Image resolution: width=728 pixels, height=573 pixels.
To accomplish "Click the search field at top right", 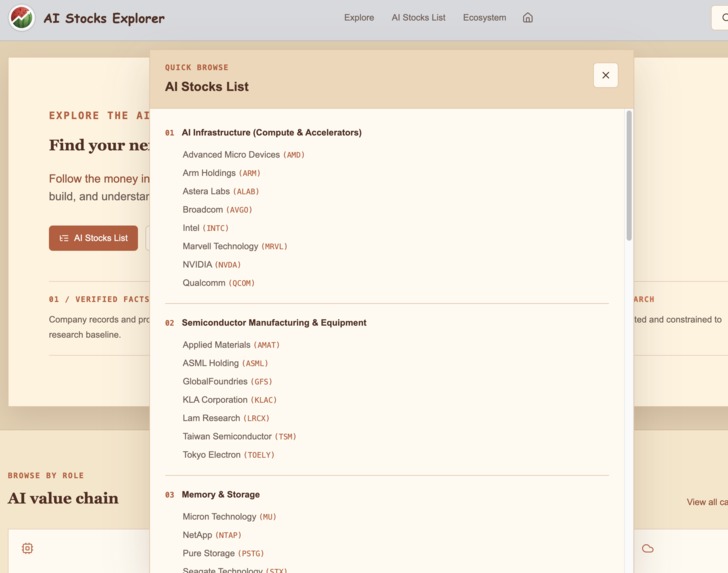I will 720,18.
